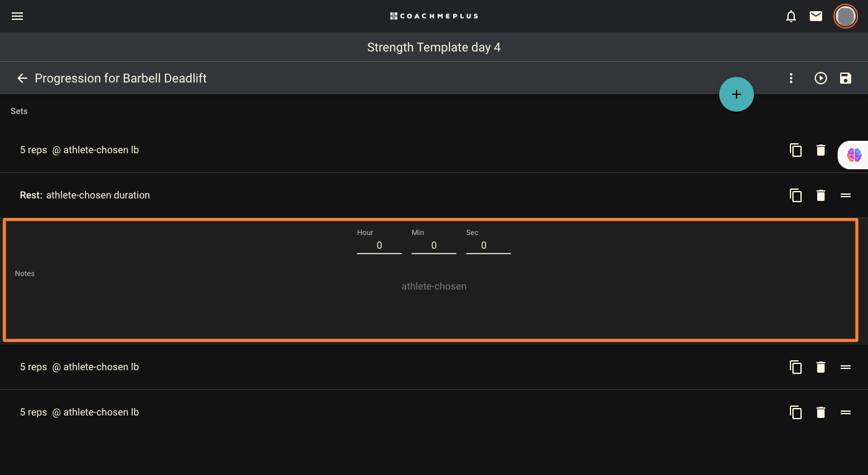Click the 'Progression for Barbell Deadlift' heading
The width and height of the screenshot is (868, 475).
[121, 78]
